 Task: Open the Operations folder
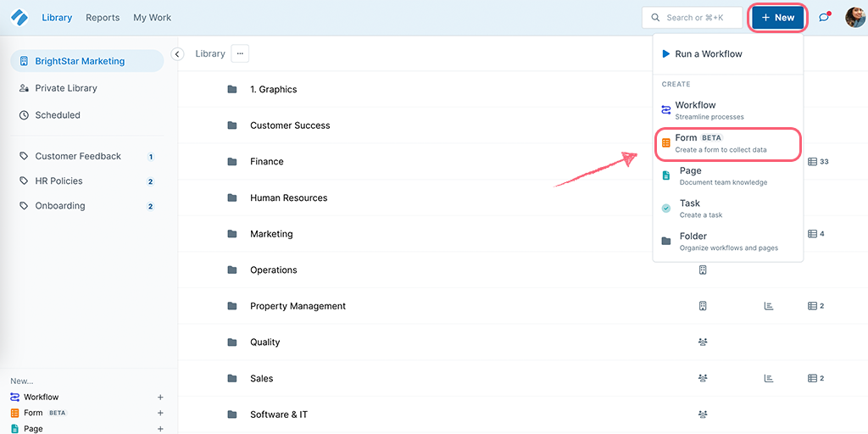tap(274, 270)
